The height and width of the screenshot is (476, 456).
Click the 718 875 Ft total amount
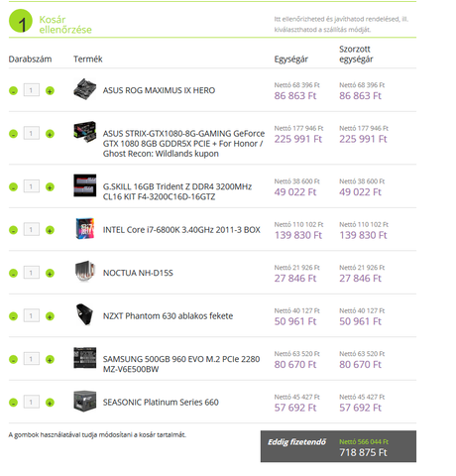click(363, 452)
